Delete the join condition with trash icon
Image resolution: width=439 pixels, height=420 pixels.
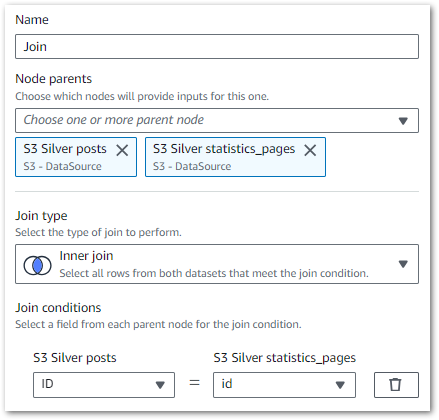pos(396,385)
